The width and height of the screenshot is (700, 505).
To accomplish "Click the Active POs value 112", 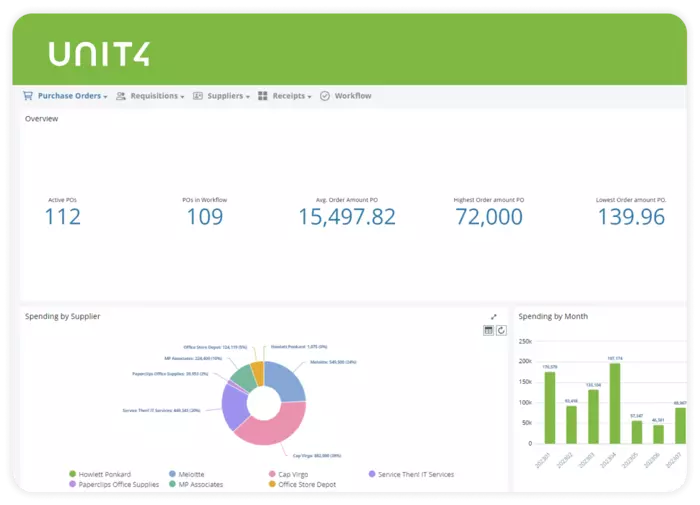I will [62, 217].
